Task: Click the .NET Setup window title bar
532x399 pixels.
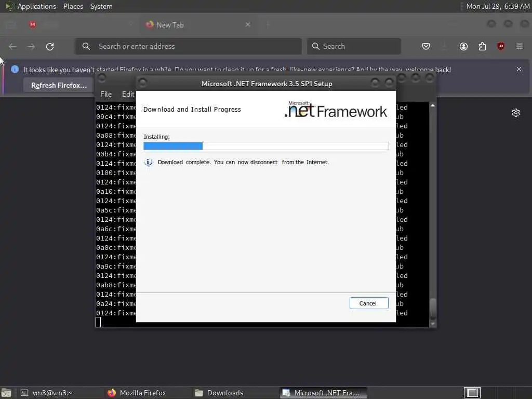Action: pyautogui.click(x=267, y=84)
